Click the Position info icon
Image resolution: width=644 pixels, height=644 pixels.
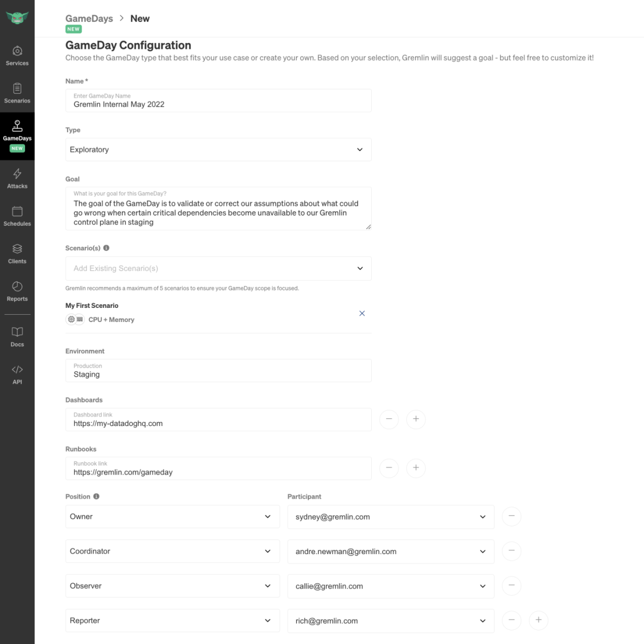pyautogui.click(x=96, y=497)
